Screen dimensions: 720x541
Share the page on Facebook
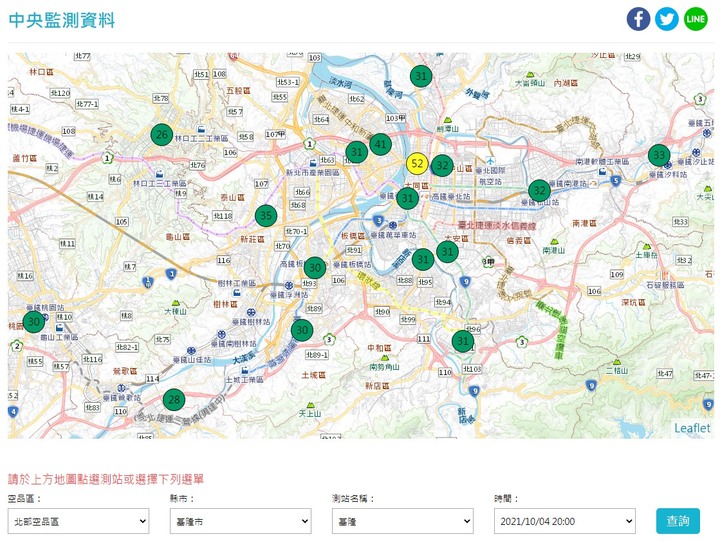[638, 19]
